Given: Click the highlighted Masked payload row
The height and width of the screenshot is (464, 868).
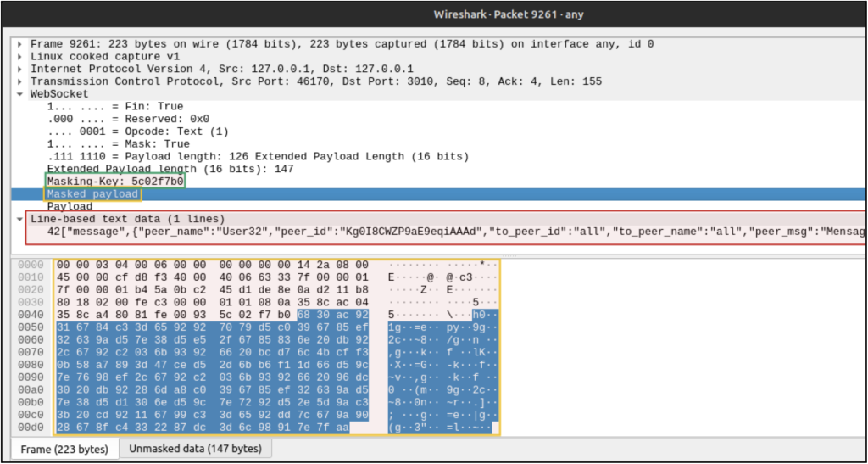Looking at the screenshot, I should pyautogui.click(x=93, y=194).
